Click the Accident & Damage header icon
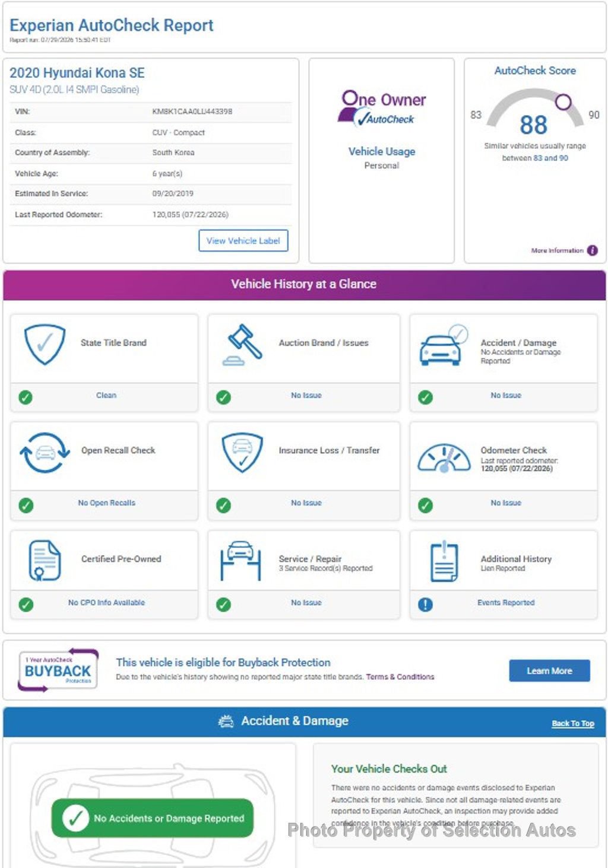The height and width of the screenshot is (868, 608). point(226,721)
